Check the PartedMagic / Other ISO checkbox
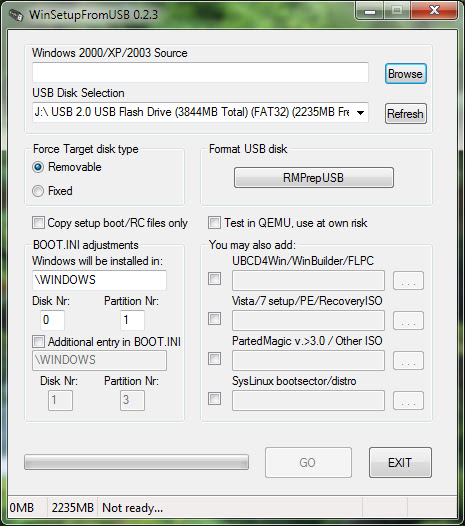 214,359
